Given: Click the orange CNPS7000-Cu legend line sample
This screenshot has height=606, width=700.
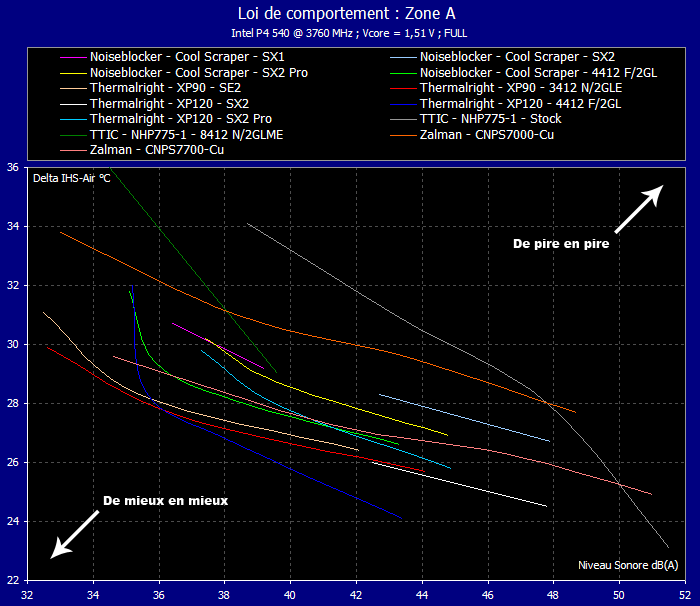Looking at the screenshot, I should point(403,135).
